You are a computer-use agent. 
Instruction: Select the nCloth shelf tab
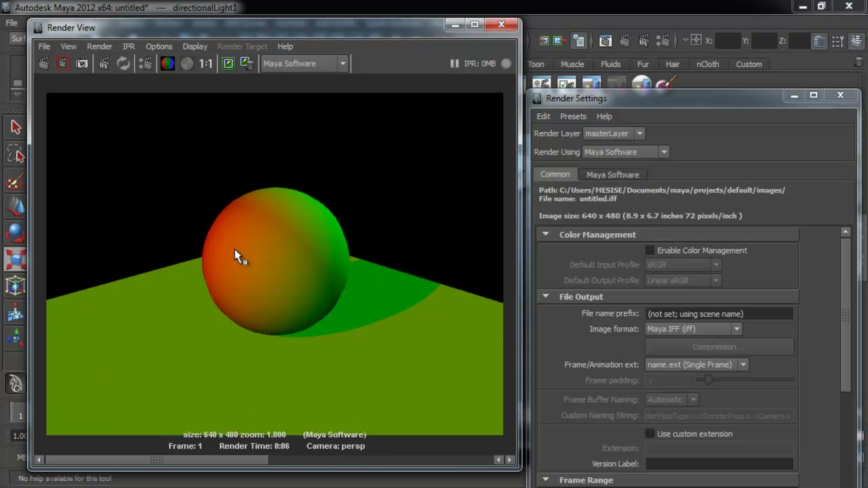tap(707, 64)
